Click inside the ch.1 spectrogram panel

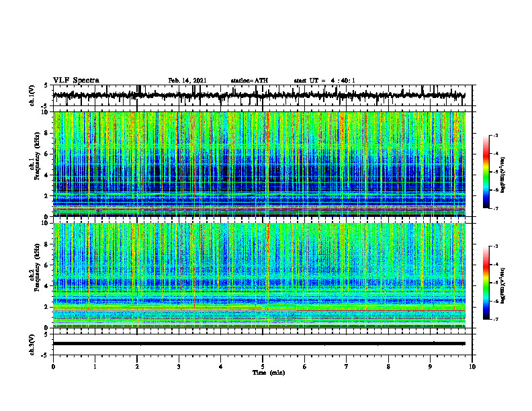259,164
